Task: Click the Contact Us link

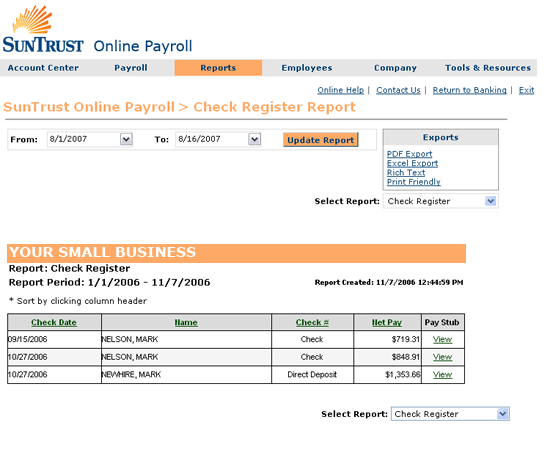Action: (x=398, y=90)
